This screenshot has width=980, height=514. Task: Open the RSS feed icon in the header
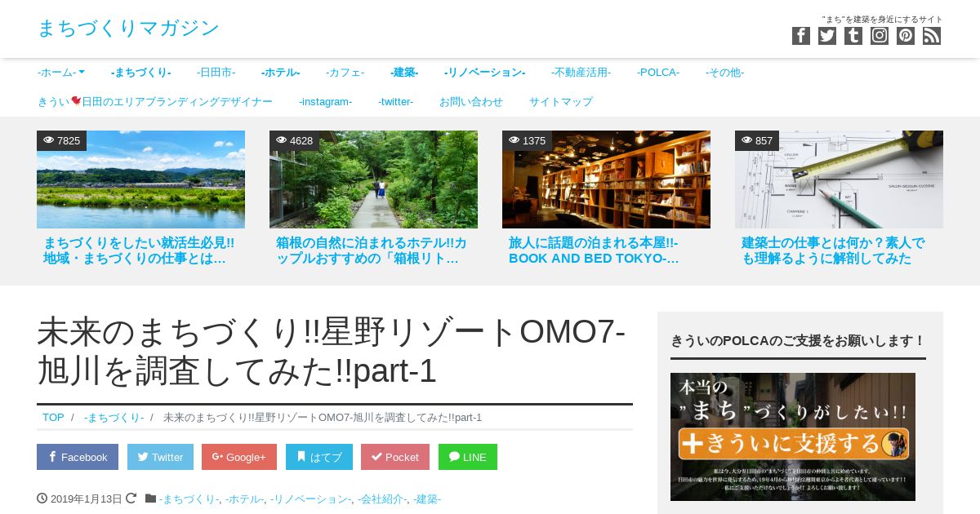(x=932, y=36)
